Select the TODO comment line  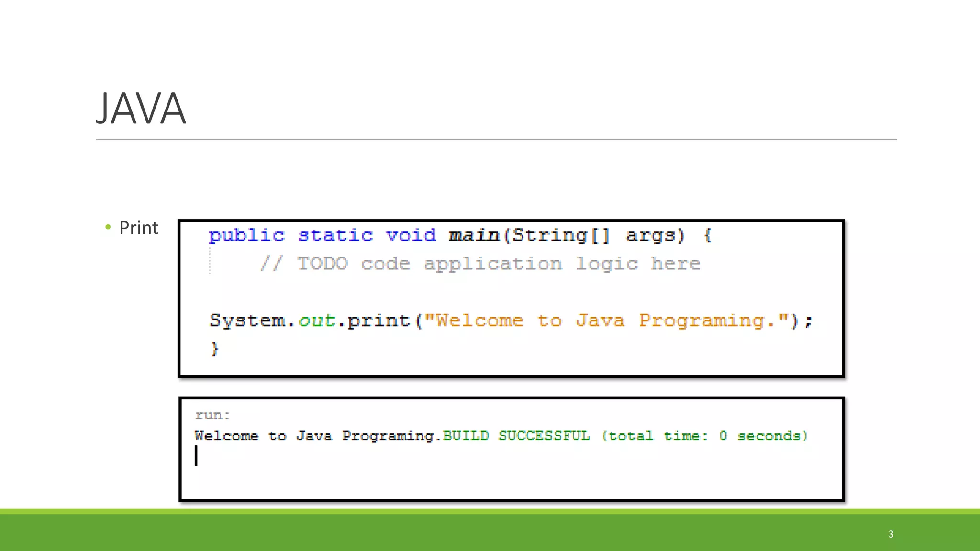(x=480, y=264)
